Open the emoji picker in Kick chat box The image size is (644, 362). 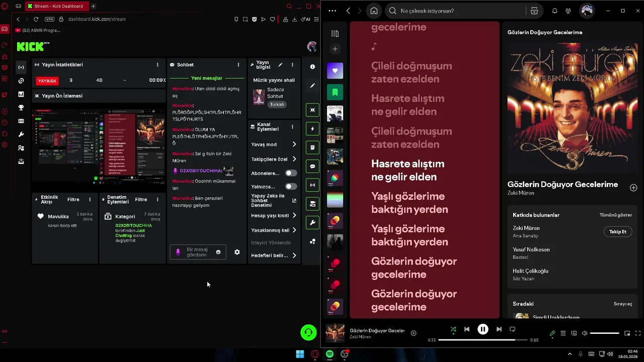tap(218, 252)
